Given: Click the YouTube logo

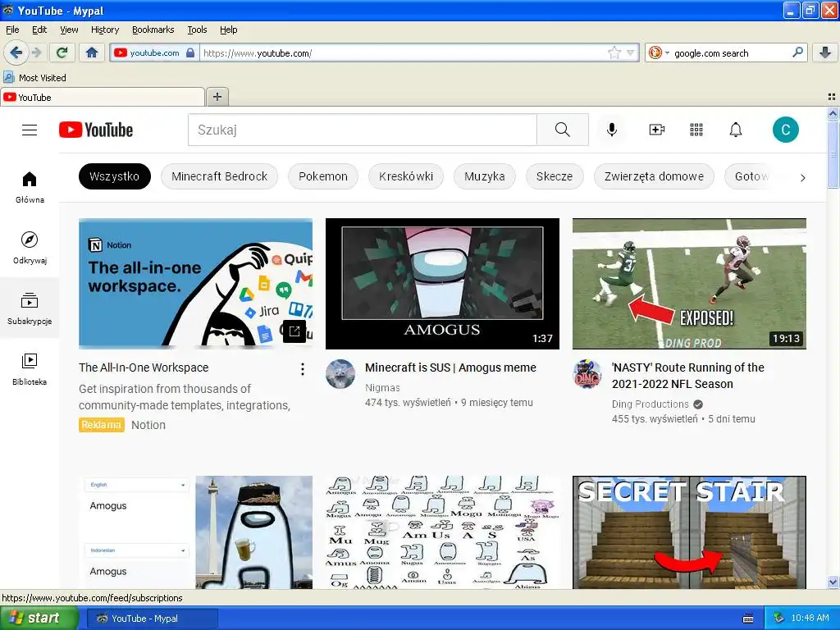Looking at the screenshot, I should (x=96, y=130).
